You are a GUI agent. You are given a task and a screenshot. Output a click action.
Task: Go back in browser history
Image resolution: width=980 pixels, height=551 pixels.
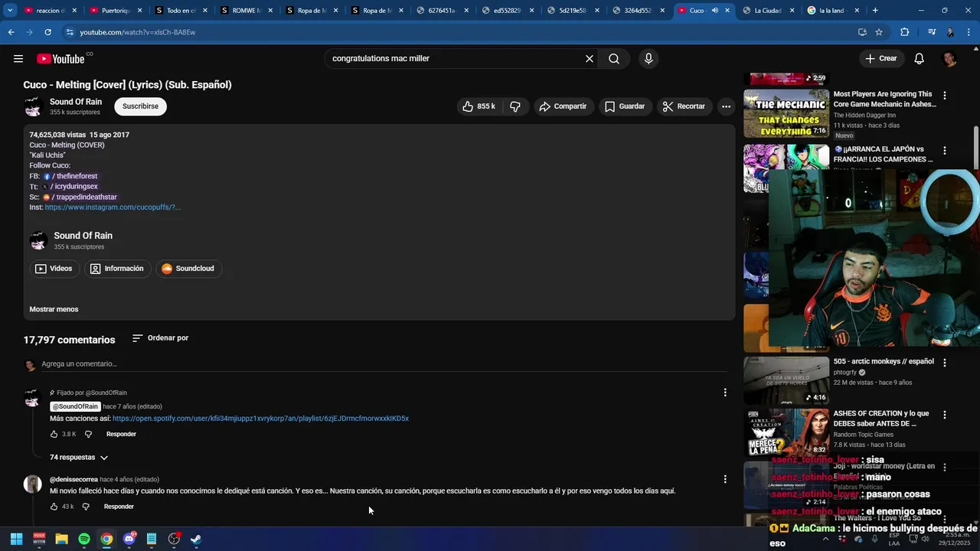pos(11,32)
